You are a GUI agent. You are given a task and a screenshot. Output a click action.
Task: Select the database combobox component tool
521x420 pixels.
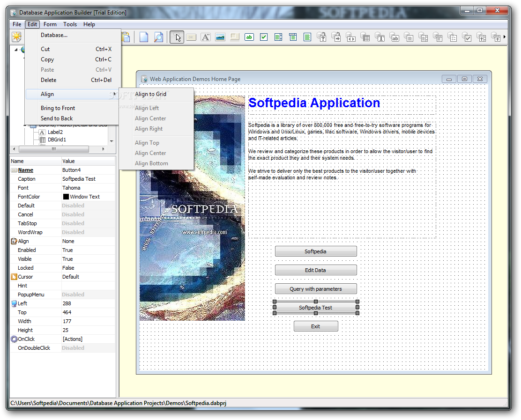(x=438, y=37)
